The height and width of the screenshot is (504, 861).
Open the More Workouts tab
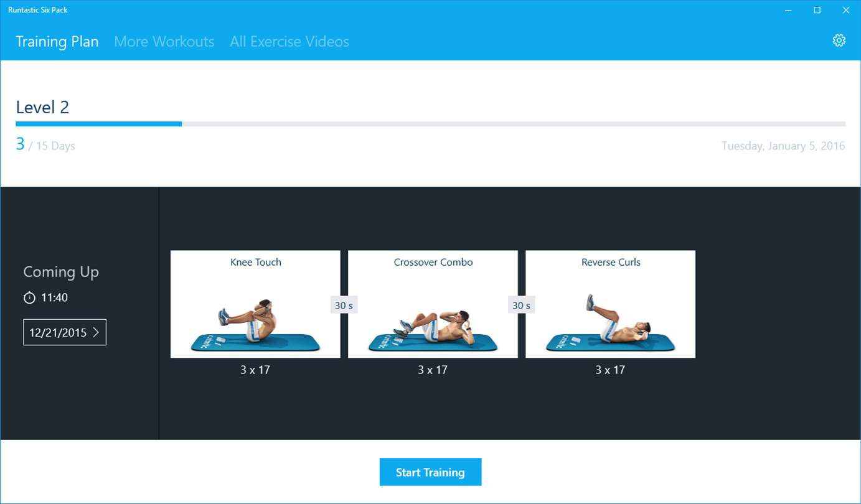tap(164, 42)
